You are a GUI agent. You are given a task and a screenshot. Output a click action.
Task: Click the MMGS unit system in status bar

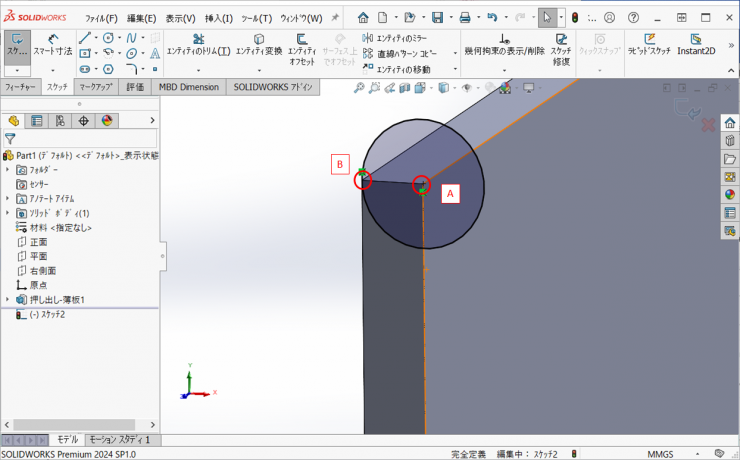pos(666,454)
